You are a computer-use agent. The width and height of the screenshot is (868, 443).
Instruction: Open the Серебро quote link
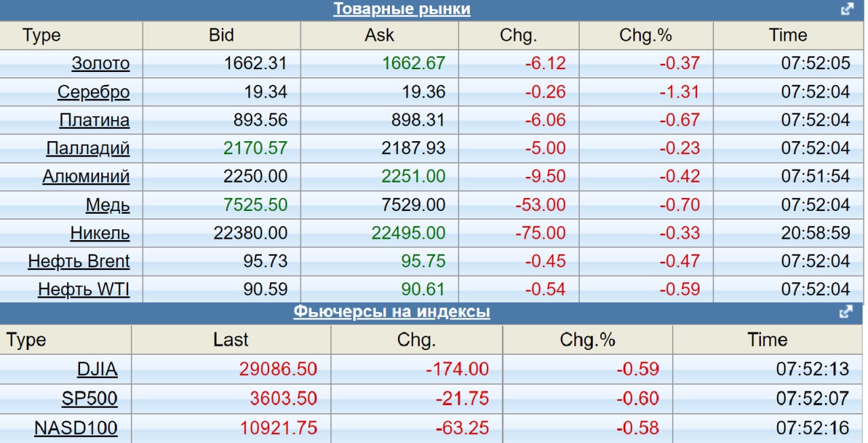point(94,92)
